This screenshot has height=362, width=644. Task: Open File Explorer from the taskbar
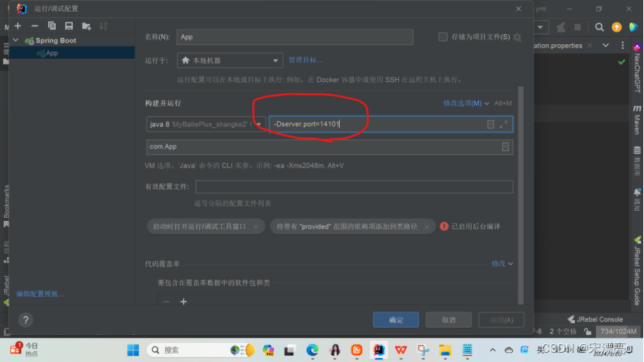click(x=445, y=350)
